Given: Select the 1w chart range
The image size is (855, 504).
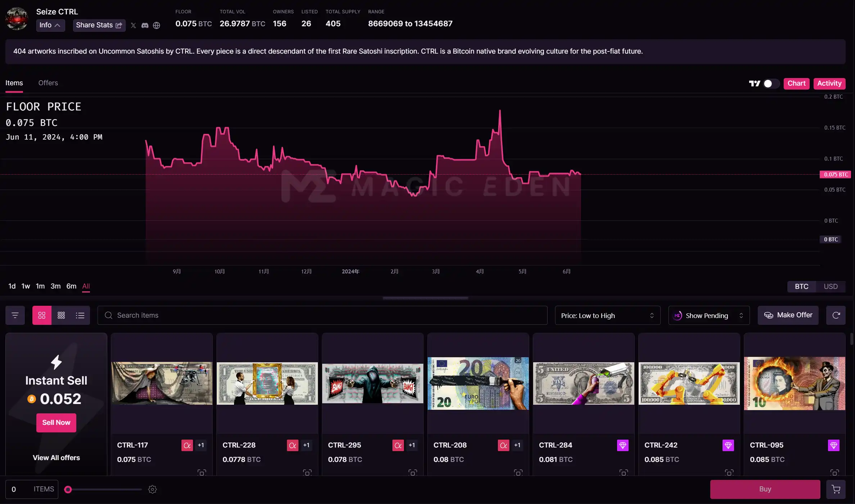Looking at the screenshot, I should (26, 286).
